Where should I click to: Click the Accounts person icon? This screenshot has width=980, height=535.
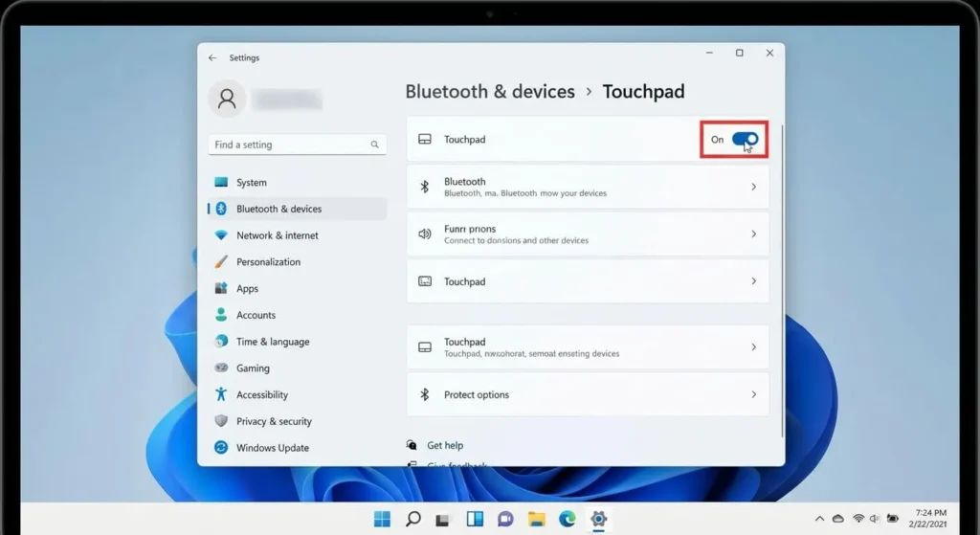tap(221, 314)
